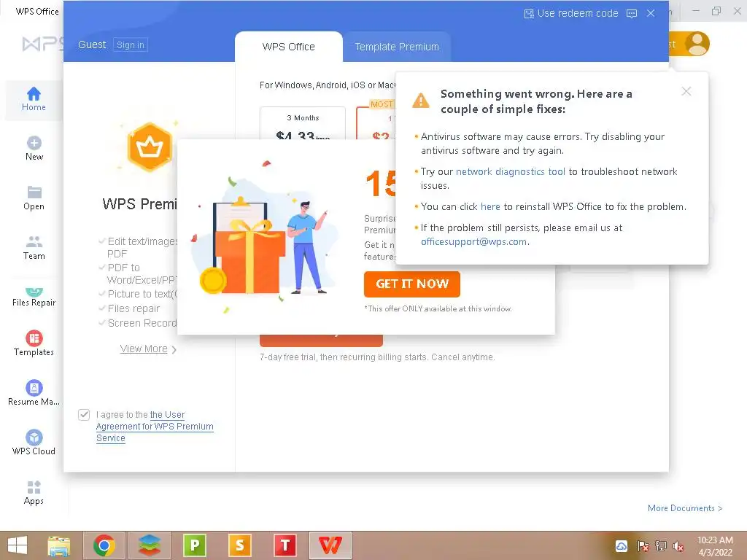Open a file via the Open icon
Viewport: 747px width, 560px height.
[x=34, y=198]
